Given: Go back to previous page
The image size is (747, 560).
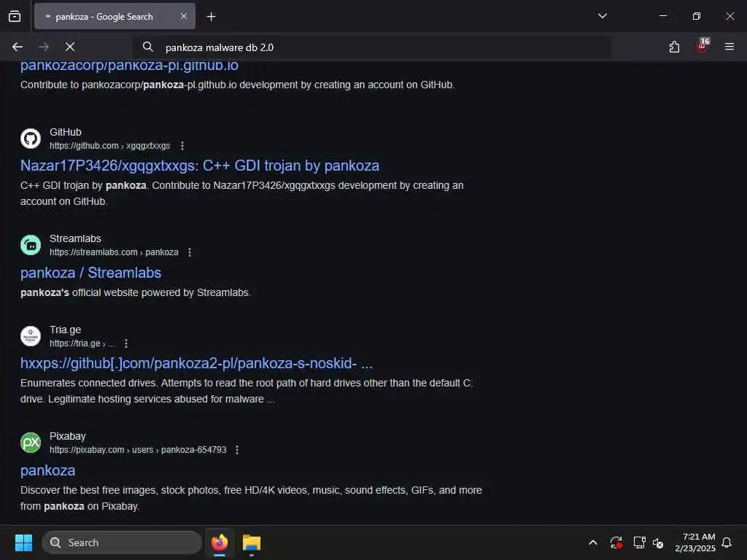Looking at the screenshot, I should [x=18, y=47].
